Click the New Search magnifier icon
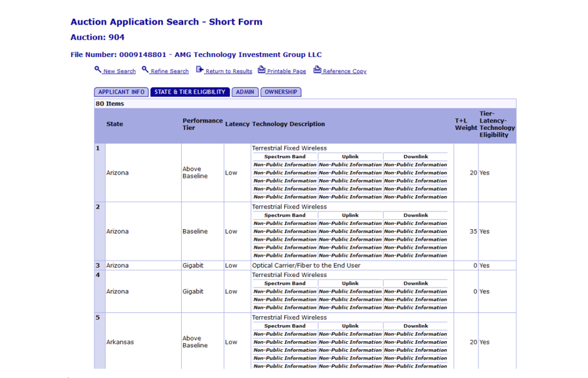 [x=97, y=70]
